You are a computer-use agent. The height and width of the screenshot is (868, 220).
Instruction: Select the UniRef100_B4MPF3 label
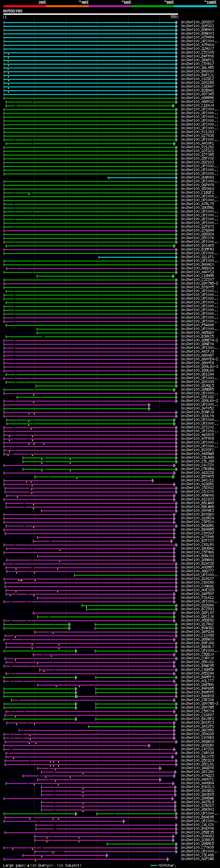[x=197, y=677]
